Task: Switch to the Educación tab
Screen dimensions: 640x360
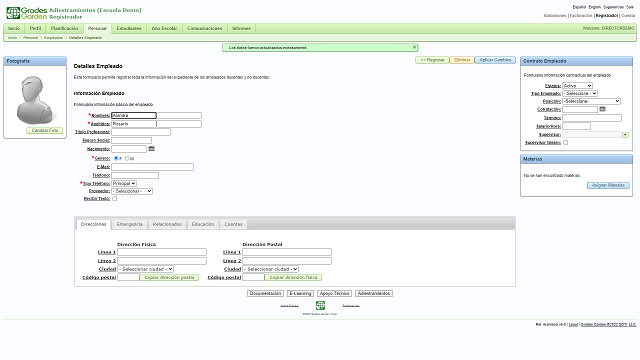Action: pyautogui.click(x=203, y=224)
